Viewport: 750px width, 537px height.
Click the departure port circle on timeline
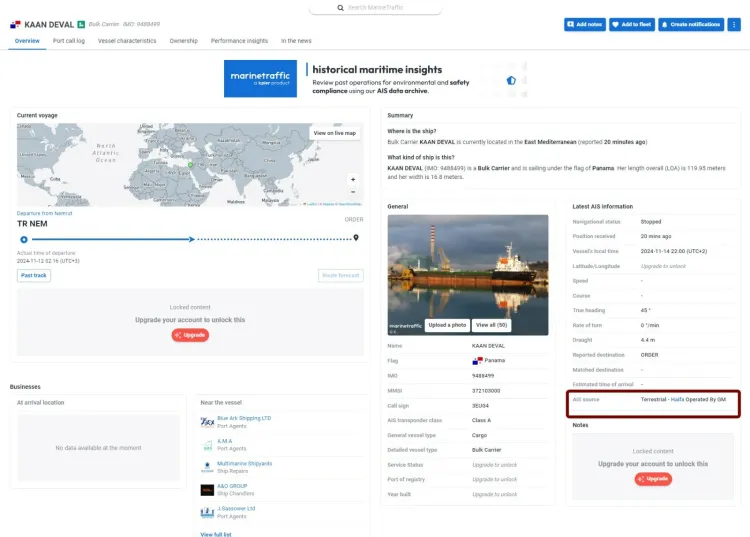(21, 239)
